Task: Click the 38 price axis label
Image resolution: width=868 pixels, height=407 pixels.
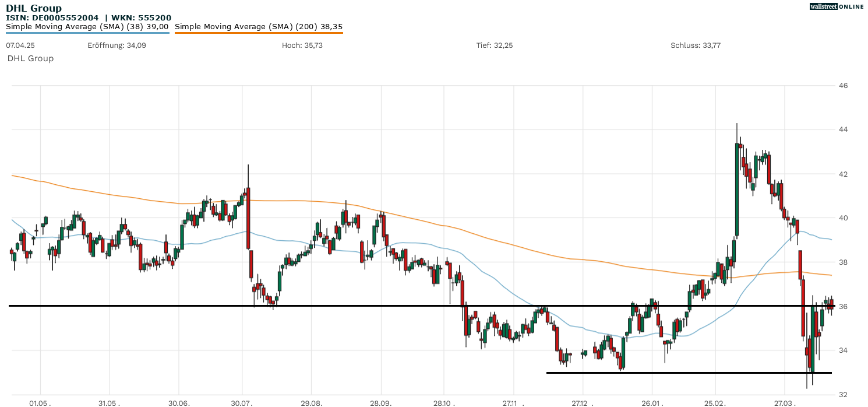Action: click(843, 262)
